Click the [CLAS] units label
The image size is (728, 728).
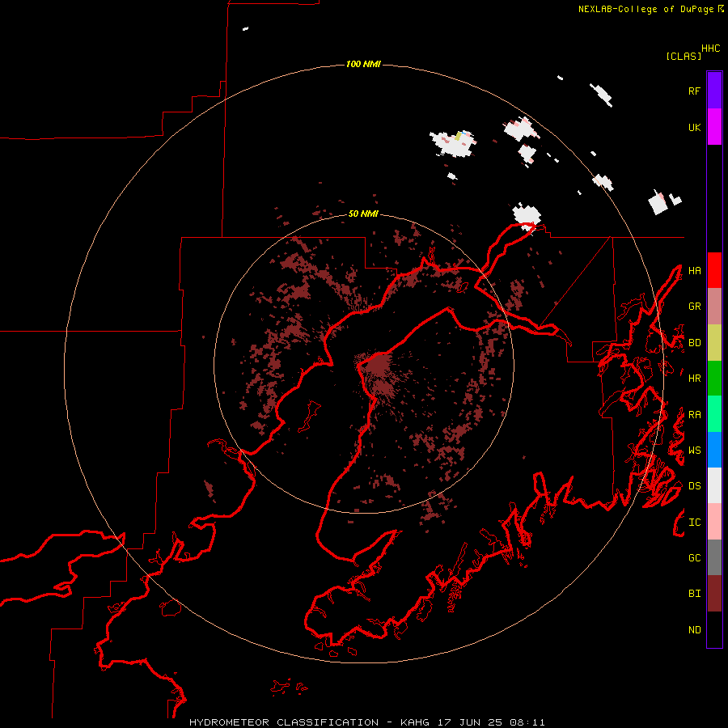coord(683,56)
